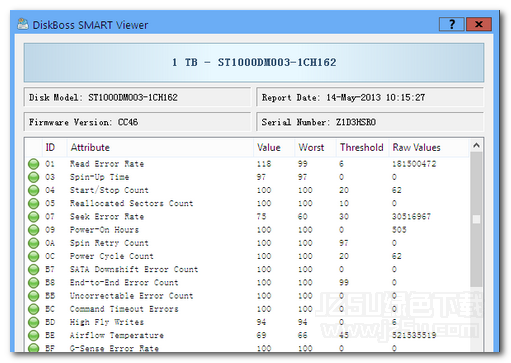Click raw value 30516967
511x363 pixels.
[411, 217]
